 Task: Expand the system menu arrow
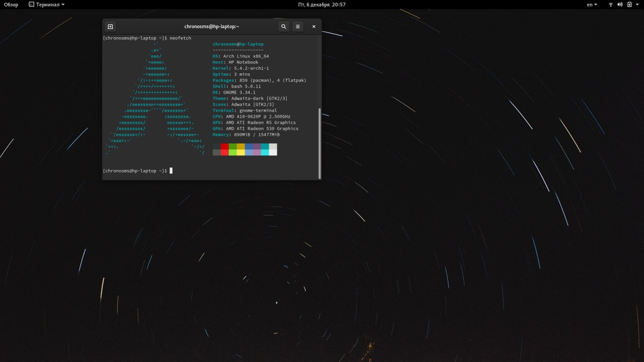tap(637, 5)
